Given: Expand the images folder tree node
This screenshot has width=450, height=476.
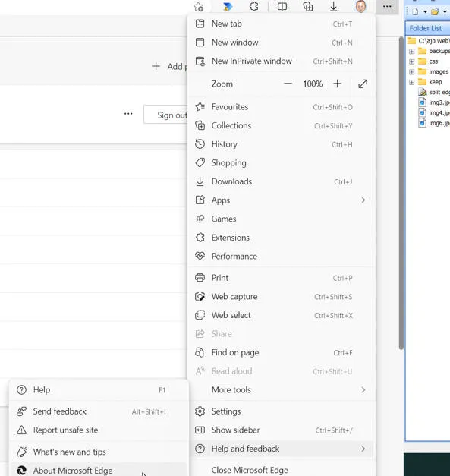Looking at the screenshot, I should 412,72.
